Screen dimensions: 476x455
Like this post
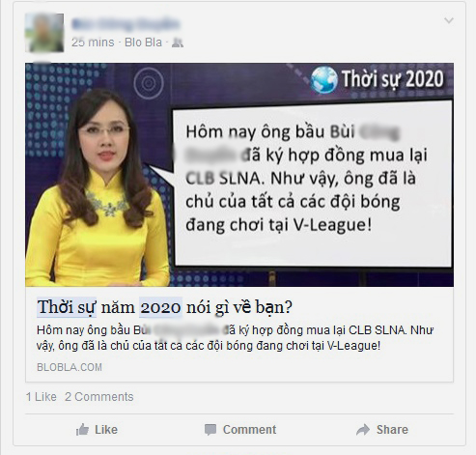coord(97,430)
